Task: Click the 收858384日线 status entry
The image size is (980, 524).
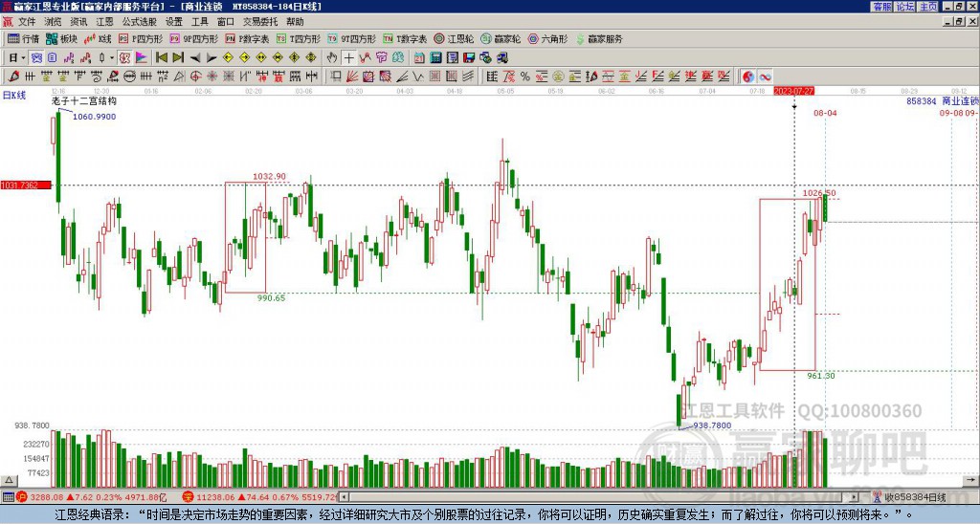Action: tap(915, 497)
